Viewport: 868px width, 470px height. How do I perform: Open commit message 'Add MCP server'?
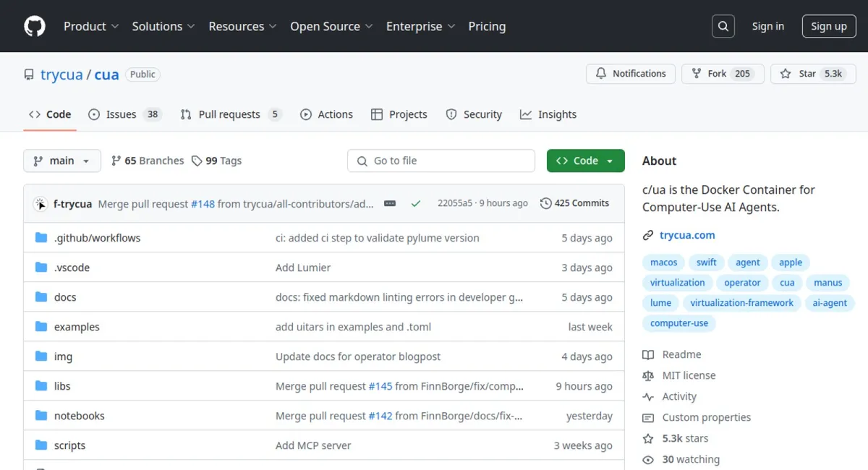pyautogui.click(x=313, y=445)
